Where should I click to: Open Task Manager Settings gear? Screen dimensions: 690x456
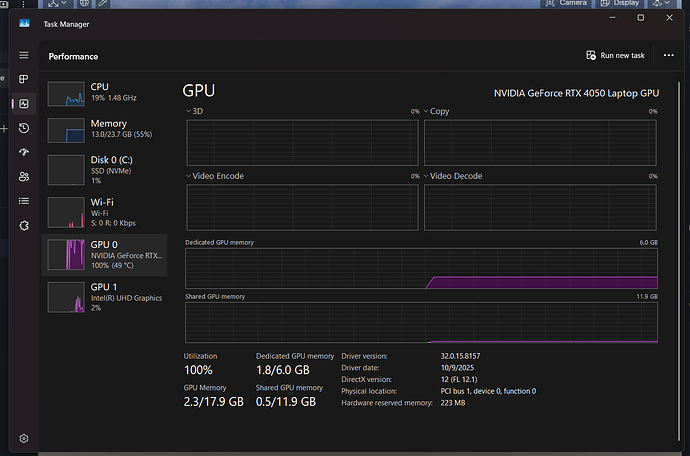click(24, 438)
